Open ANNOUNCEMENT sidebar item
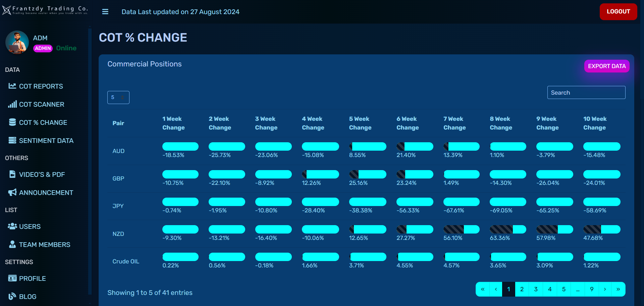This screenshot has width=644, height=306. coord(46,193)
